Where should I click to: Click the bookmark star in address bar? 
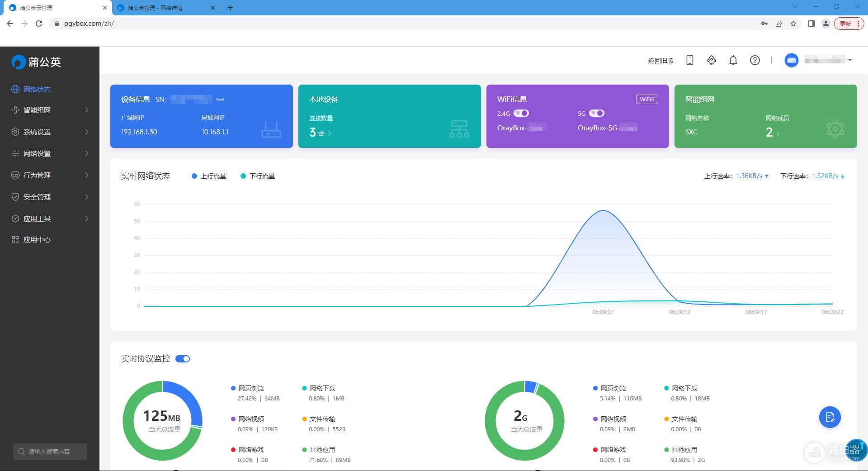pyautogui.click(x=793, y=24)
